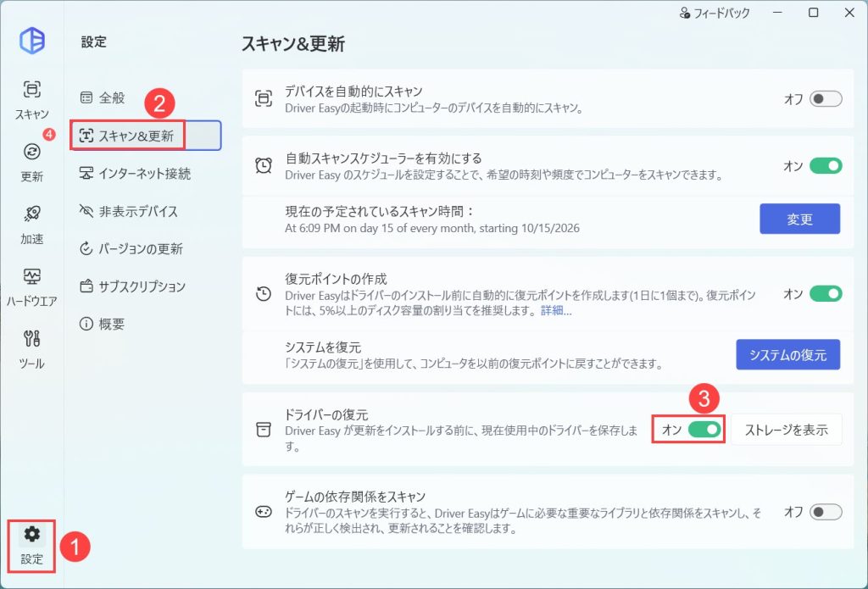Select the 概要 settings tab
Screen dimensions: 868x589
tap(146, 324)
